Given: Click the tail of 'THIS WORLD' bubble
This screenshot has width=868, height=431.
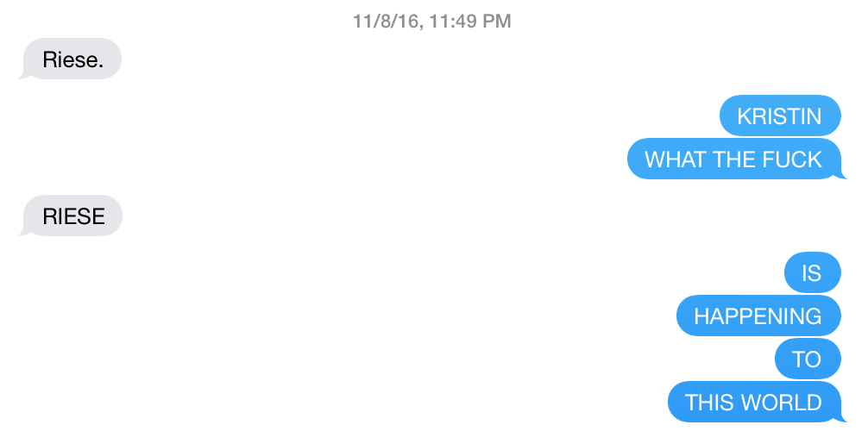Looking at the screenshot, I should point(842,418).
